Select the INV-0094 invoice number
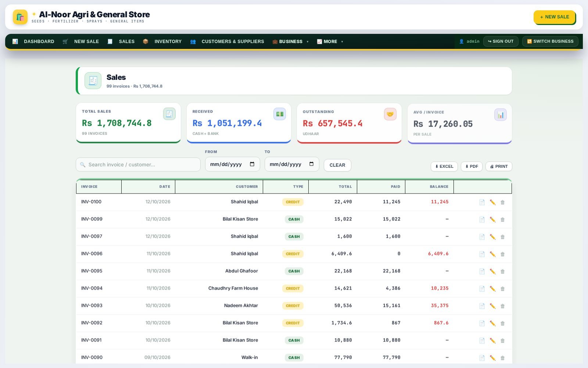This screenshot has height=368, width=588. pyautogui.click(x=92, y=288)
